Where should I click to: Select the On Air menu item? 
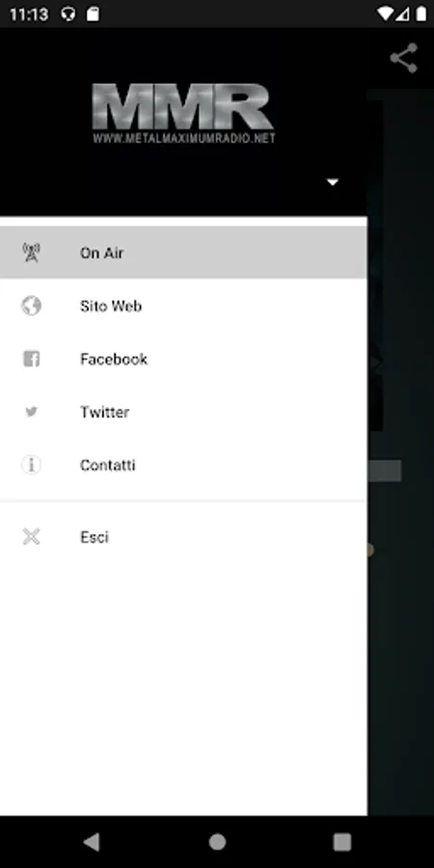tap(183, 253)
